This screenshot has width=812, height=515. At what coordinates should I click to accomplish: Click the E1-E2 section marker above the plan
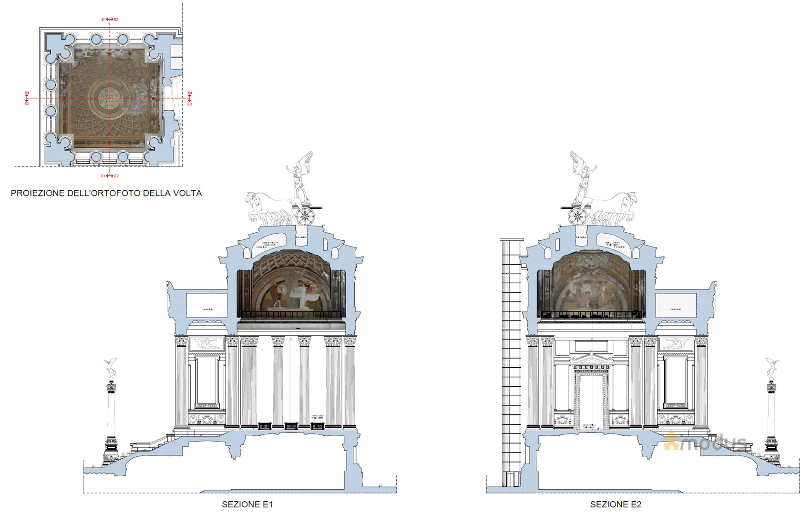click(110, 20)
